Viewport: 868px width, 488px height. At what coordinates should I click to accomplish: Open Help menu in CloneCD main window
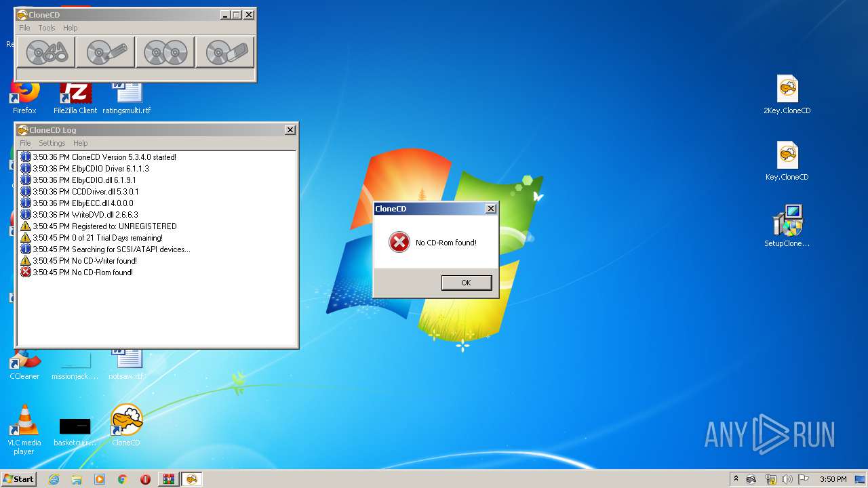click(71, 28)
